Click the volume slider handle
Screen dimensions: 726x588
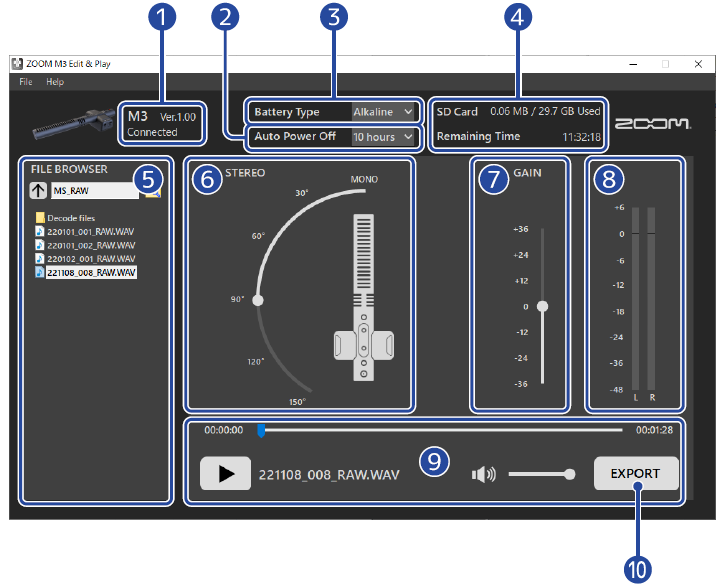click(570, 474)
